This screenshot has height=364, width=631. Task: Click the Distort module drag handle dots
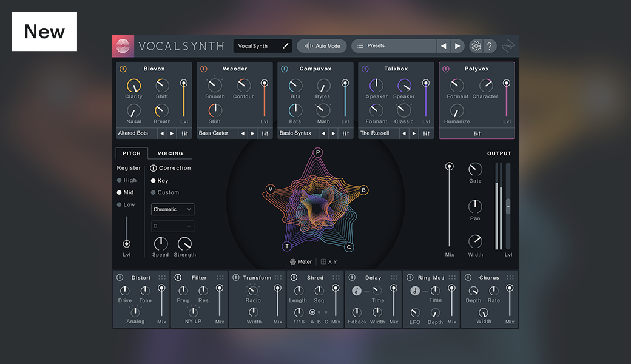click(x=162, y=277)
